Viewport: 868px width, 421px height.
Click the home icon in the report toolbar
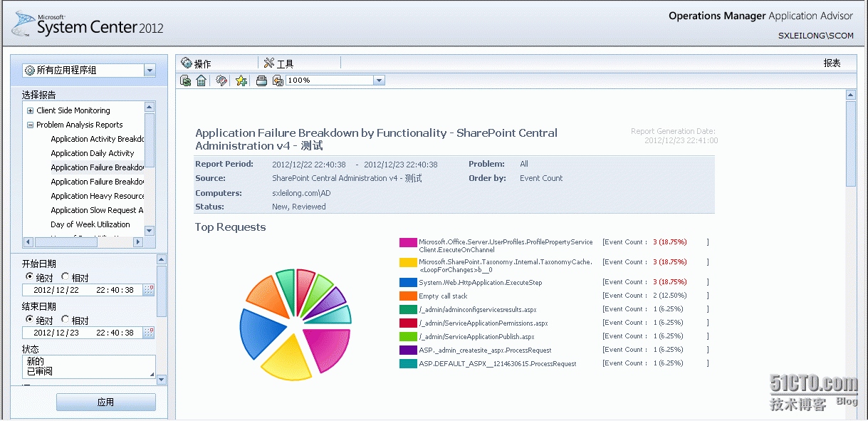pyautogui.click(x=202, y=80)
